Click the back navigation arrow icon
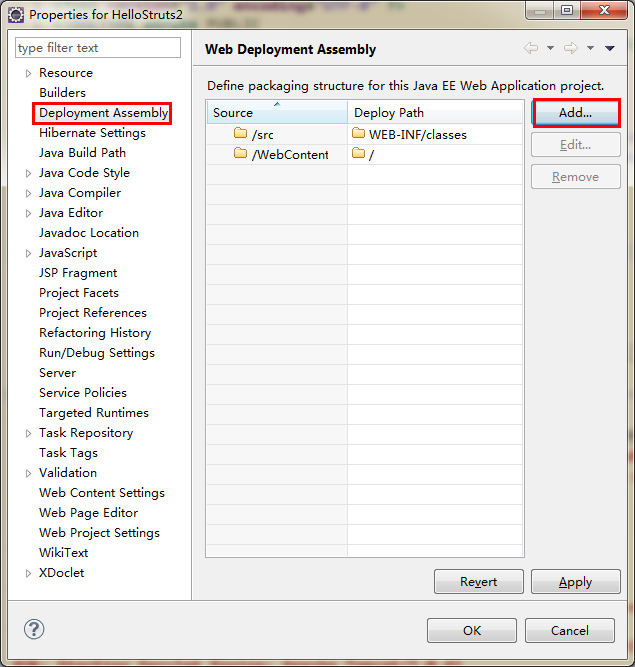 point(531,48)
